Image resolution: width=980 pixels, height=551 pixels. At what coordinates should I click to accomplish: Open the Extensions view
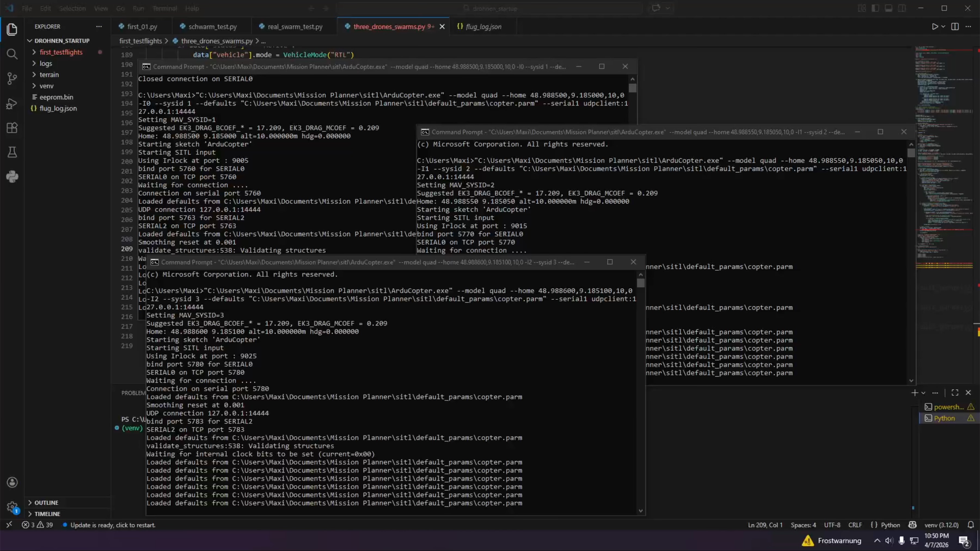(x=12, y=128)
